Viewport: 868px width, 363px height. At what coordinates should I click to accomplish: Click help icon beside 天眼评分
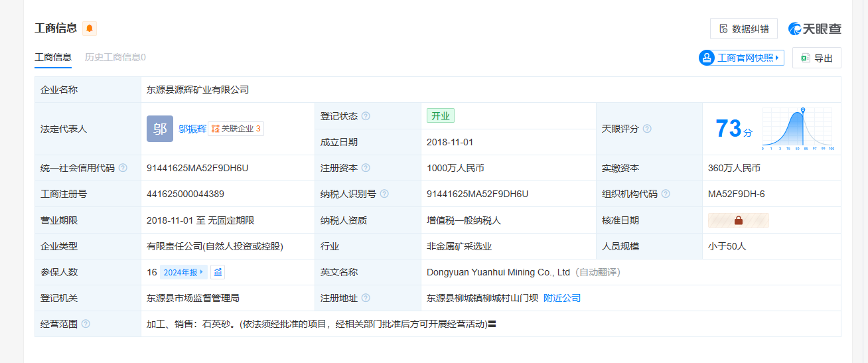click(647, 129)
